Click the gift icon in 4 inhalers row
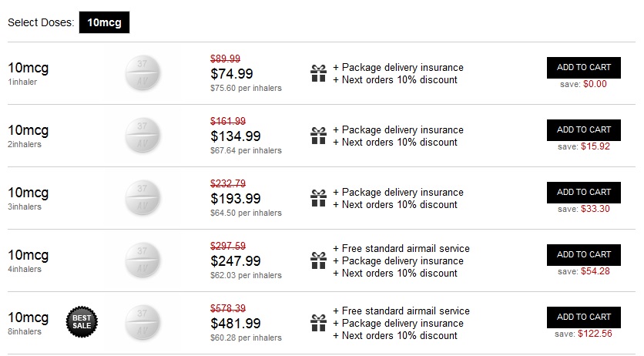The image size is (644, 356). (x=318, y=260)
